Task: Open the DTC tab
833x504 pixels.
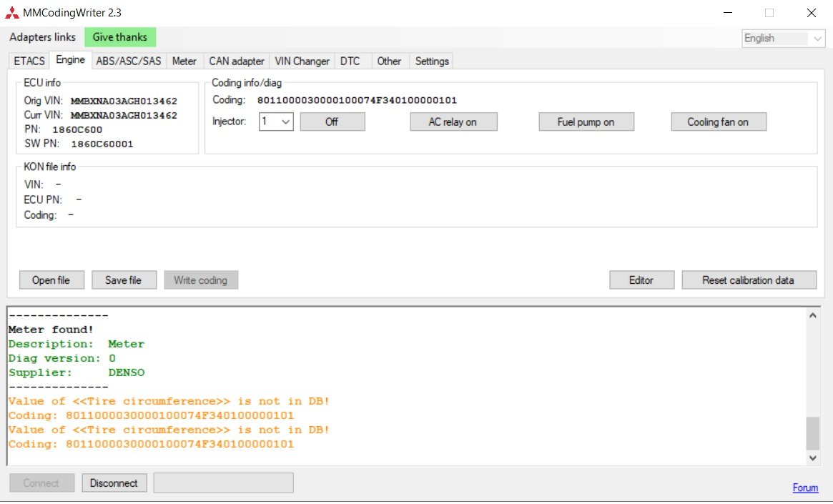Action: click(x=350, y=61)
